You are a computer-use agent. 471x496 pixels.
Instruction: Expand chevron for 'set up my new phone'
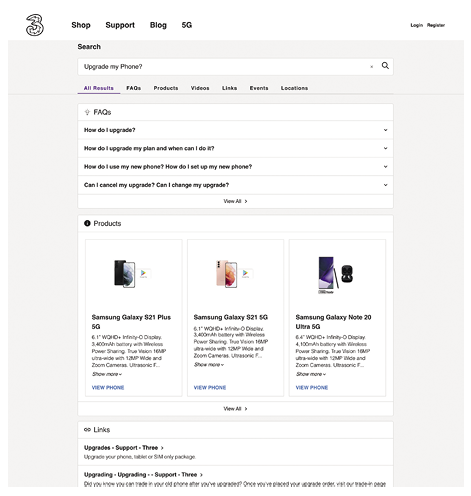385,167
